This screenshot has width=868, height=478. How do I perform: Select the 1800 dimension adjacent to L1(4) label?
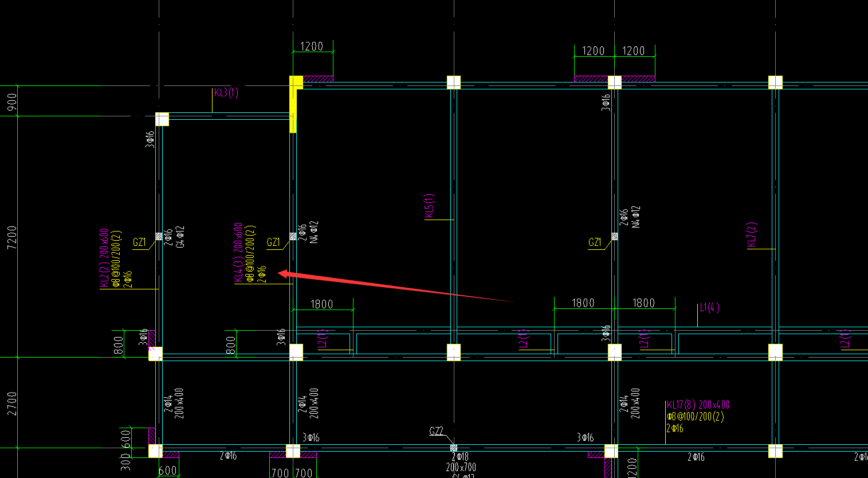(x=643, y=303)
